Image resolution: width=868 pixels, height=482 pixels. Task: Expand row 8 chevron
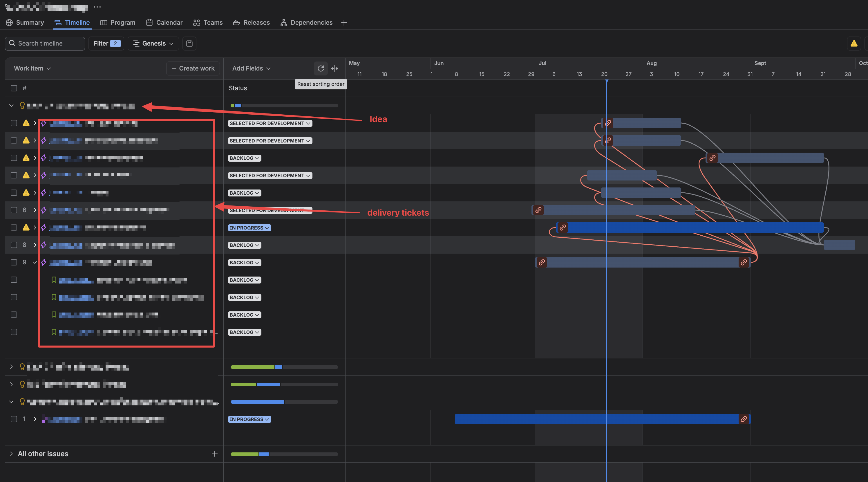point(35,245)
